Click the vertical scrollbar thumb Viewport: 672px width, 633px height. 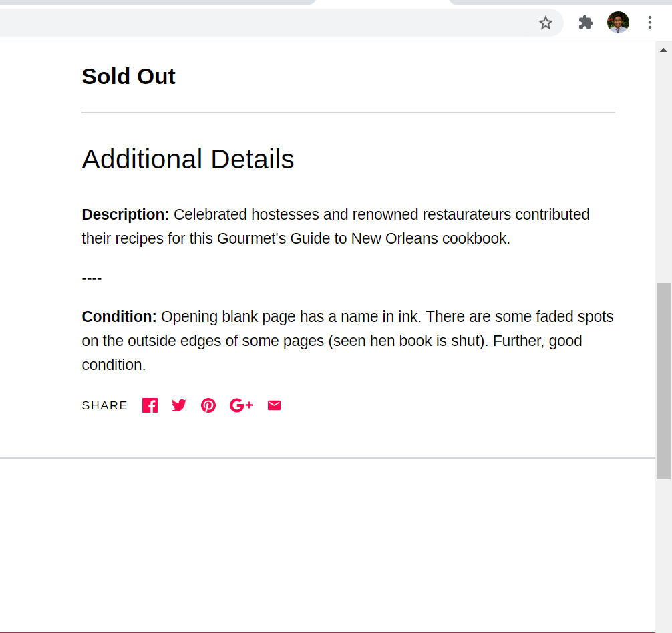click(x=663, y=381)
